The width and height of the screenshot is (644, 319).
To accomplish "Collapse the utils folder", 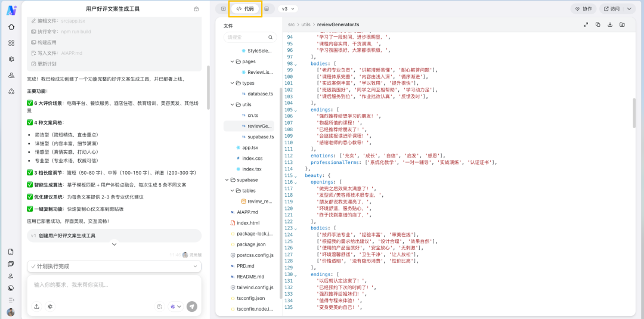I will (x=233, y=104).
